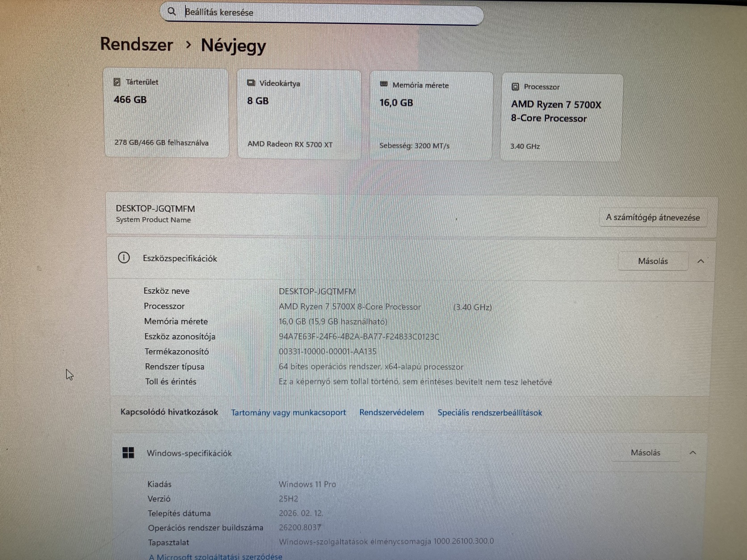Open the Videokártya 8 GB card
The image size is (747, 560).
click(x=299, y=114)
